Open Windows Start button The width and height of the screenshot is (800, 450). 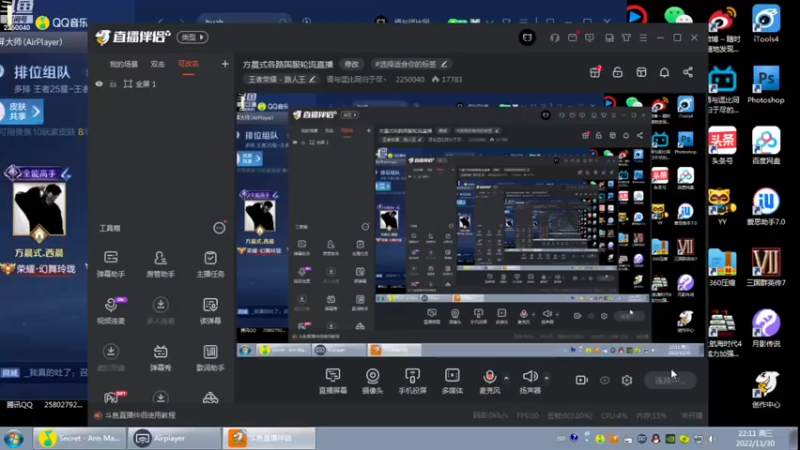[13, 438]
